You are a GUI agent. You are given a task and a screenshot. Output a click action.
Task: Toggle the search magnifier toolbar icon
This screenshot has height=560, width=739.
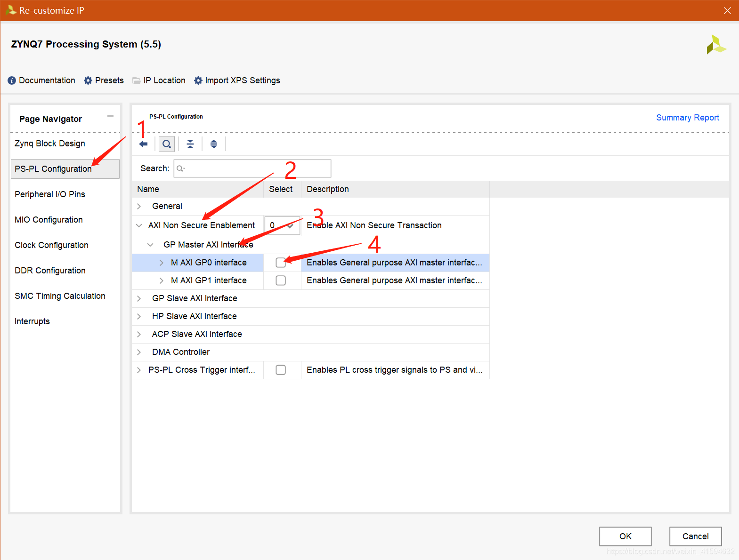tap(167, 144)
